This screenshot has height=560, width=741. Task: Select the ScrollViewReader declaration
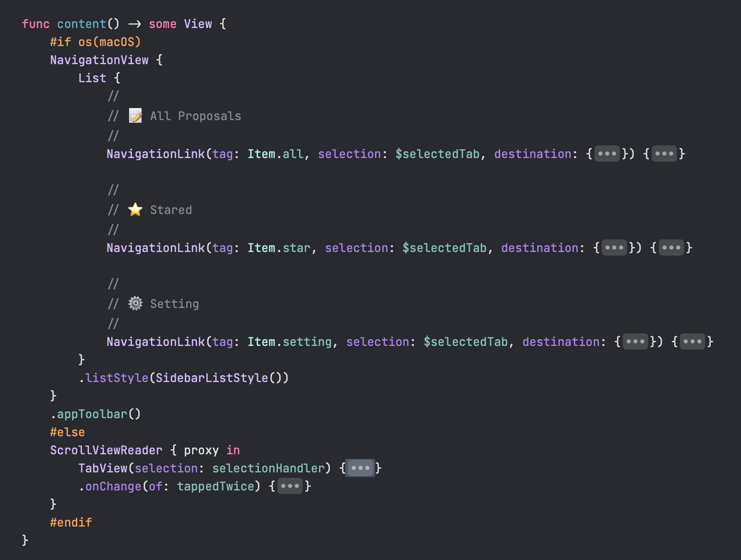tap(106, 450)
